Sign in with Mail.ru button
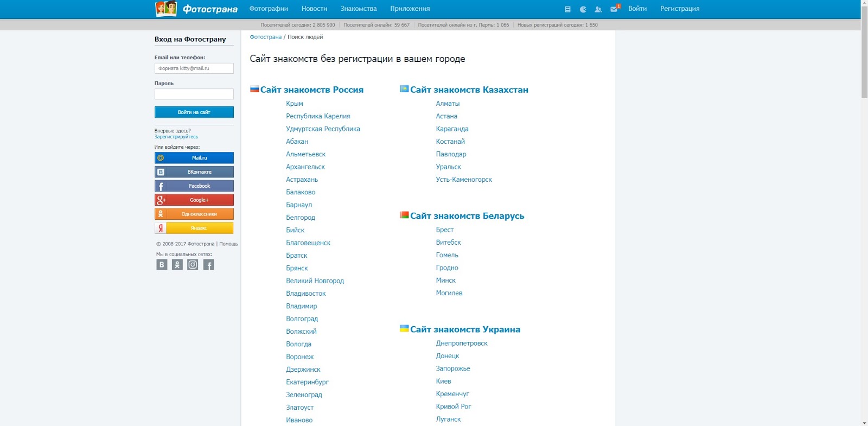The height and width of the screenshot is (426, 868). click(194, 158)
